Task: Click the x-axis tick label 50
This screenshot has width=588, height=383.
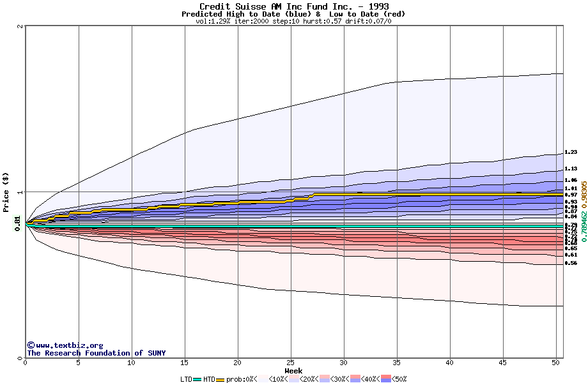Action: 556,363
